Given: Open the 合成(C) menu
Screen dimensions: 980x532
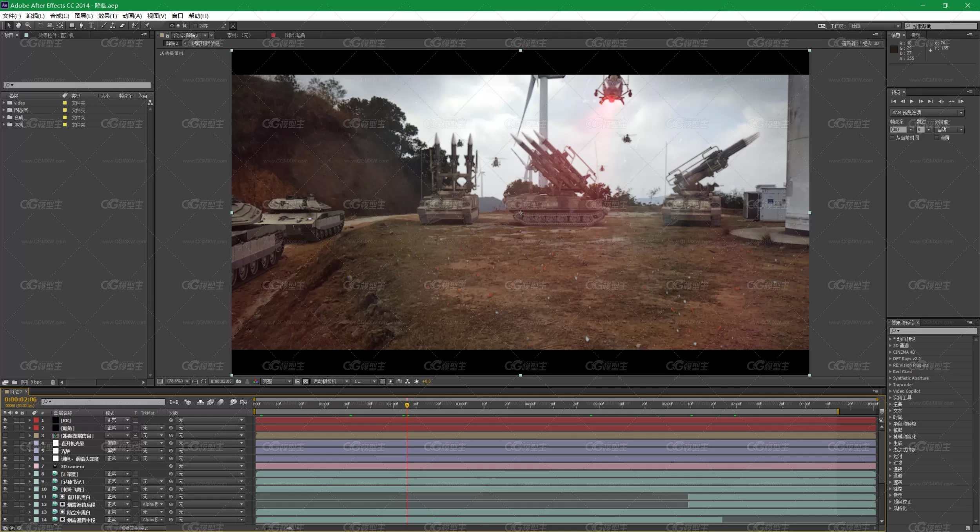Looking at the screenshot, I should pos(60,16).
